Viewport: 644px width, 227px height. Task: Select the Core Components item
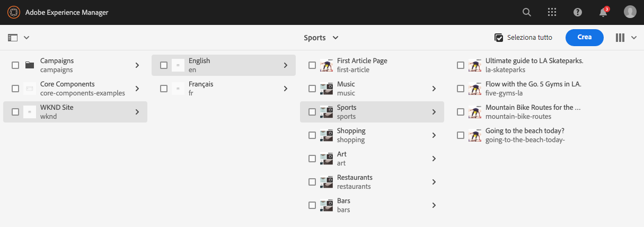click(x=67, y=88)
